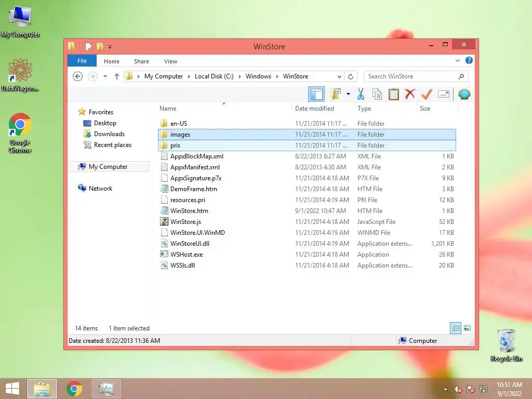Open the Home ribbon tab
This screenshot has height=399, width=532.
click(112, 61)
